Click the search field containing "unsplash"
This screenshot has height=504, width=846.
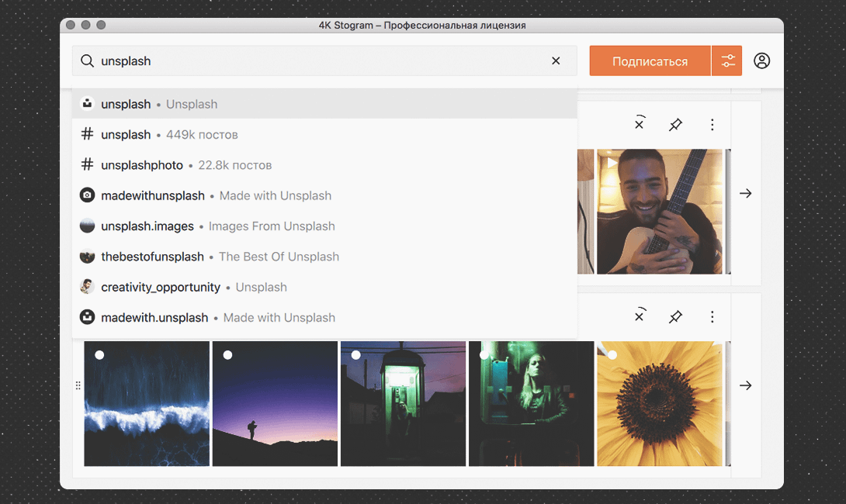(324, 61)
